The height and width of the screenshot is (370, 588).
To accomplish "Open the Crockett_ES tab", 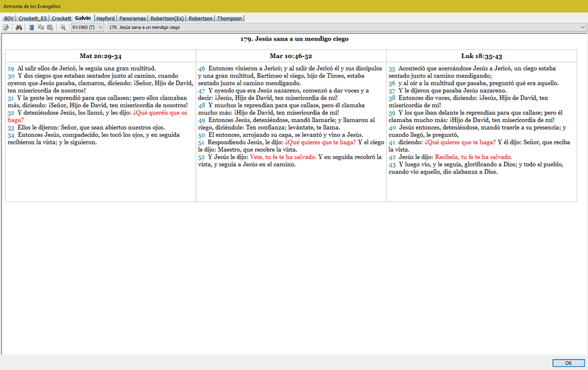I will pos(33,19).
